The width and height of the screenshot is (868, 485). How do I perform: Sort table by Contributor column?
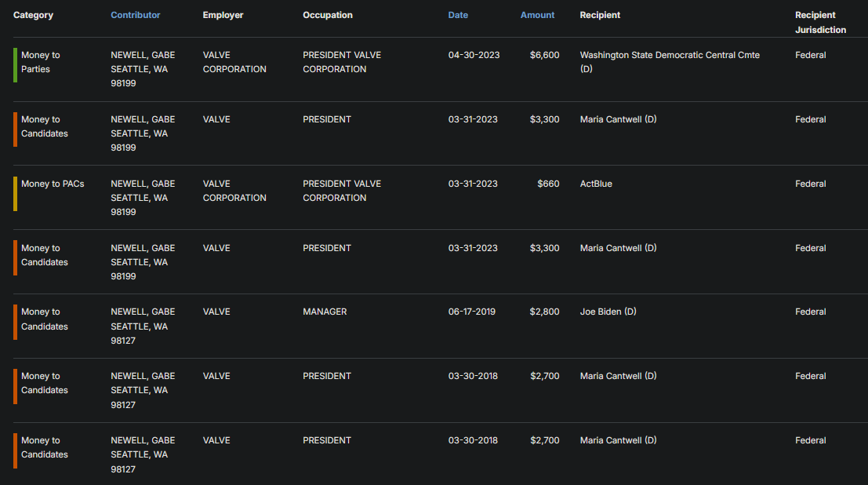tap(135, 15)
